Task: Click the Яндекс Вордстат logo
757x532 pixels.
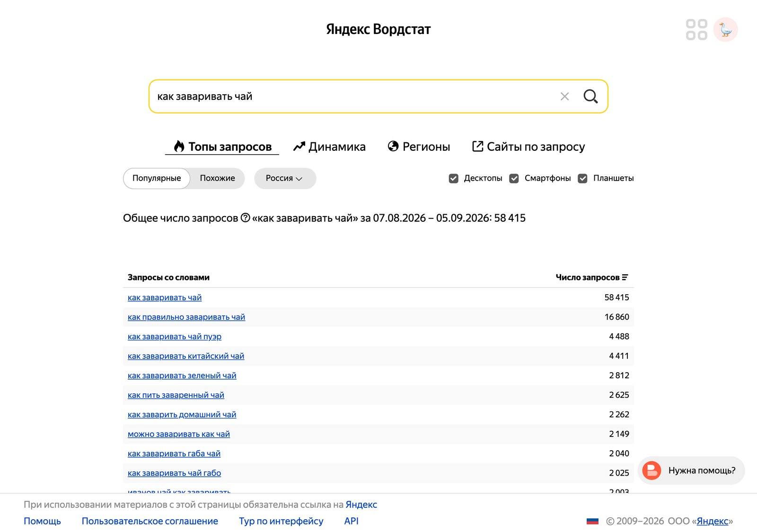Action: click(378, 29)
